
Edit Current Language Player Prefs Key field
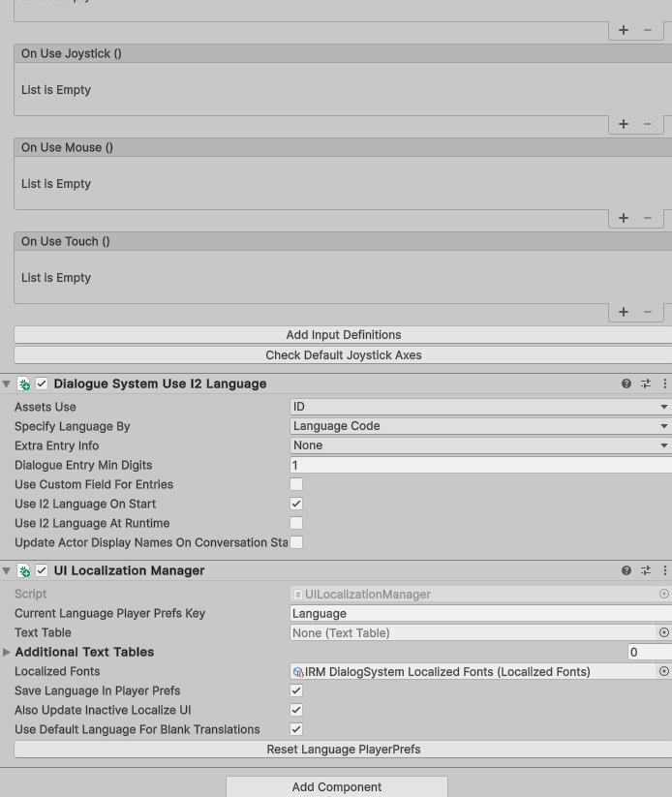click(481, 614)
